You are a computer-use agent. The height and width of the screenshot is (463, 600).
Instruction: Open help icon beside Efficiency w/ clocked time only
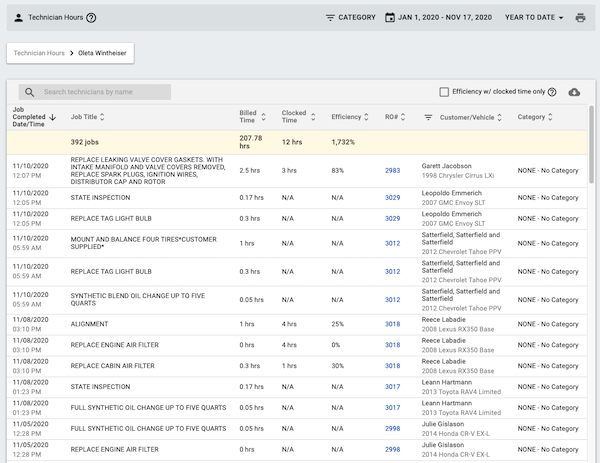click(x=552, y=92)
